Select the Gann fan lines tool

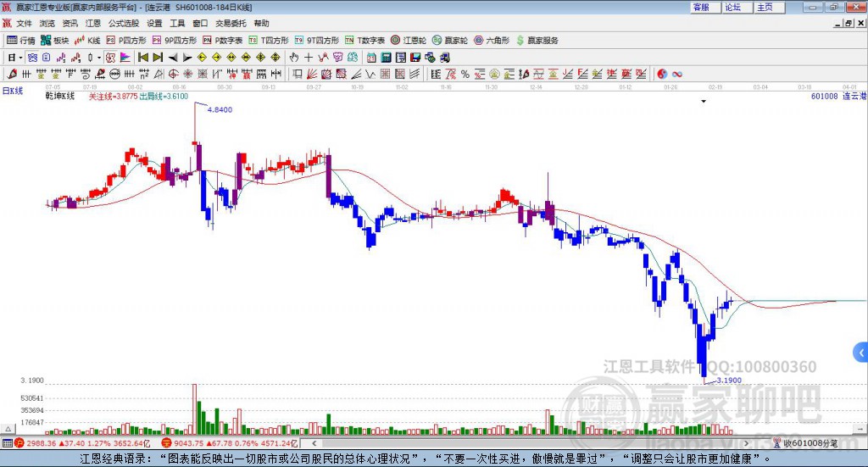coord(312,74)
